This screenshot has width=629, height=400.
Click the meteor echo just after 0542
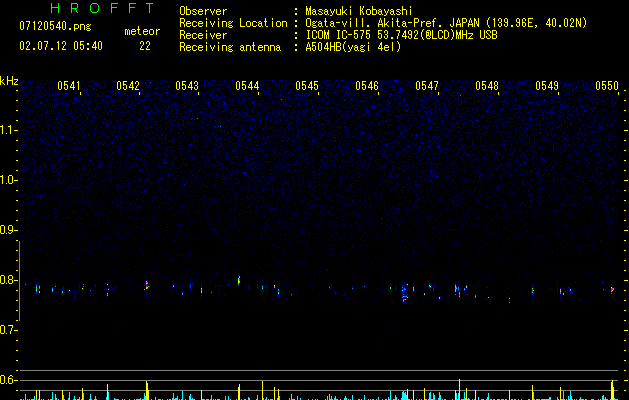(x=147, y=285)
